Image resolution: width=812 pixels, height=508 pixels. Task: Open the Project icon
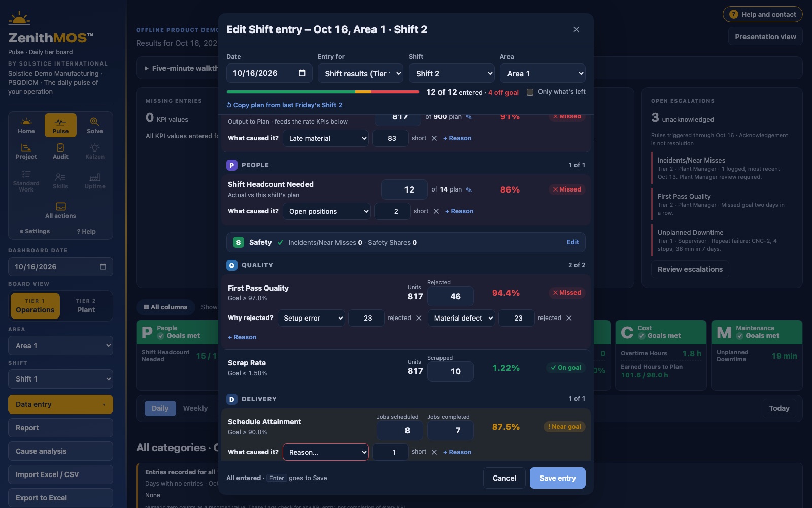point(26,151)
